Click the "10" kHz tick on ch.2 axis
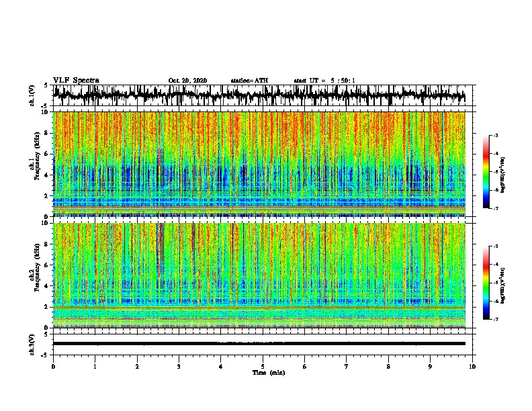532x411 pixels. point(45,223)
